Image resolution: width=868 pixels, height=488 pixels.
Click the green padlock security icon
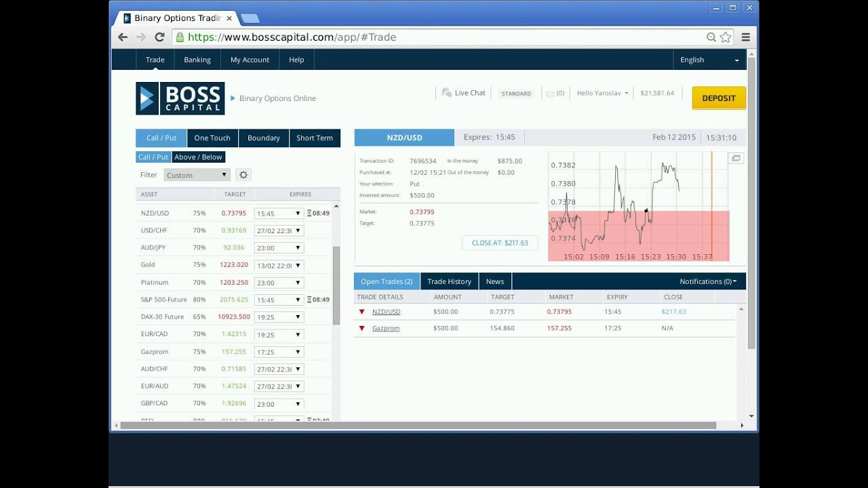[180, 37]
